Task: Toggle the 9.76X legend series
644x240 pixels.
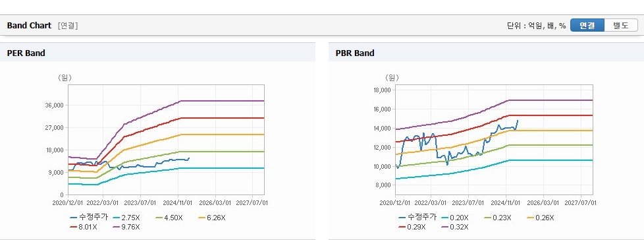Action: (126, 227)
